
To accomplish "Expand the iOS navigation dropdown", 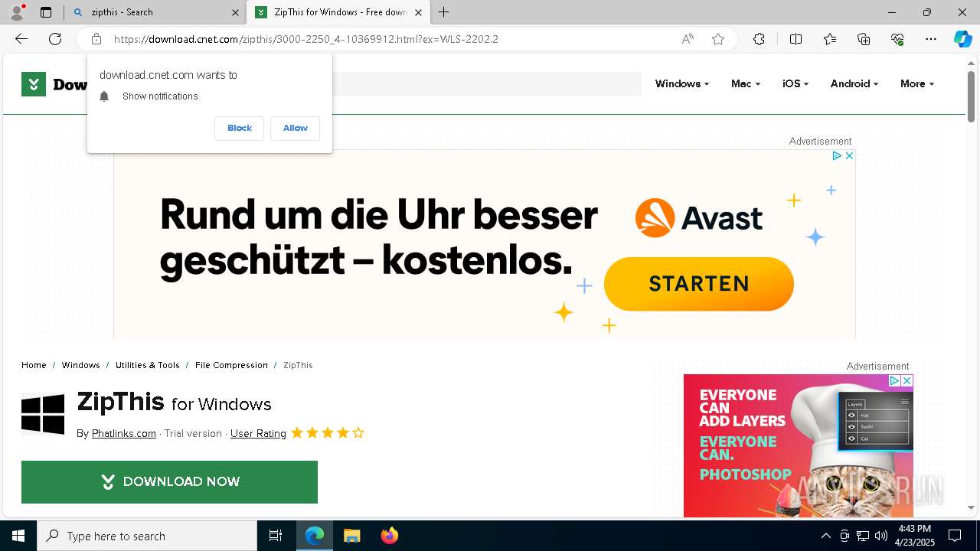I will coord(795,84).
